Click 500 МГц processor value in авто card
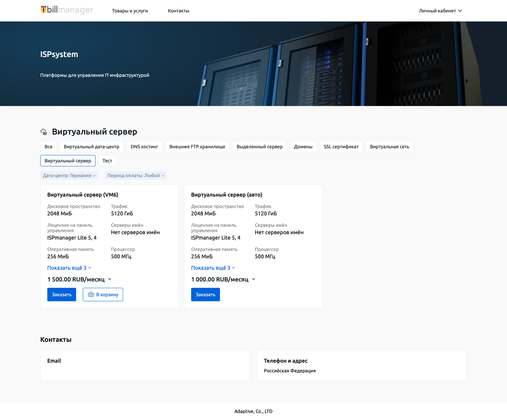Image resolution: width=507 pixels, height=420 pixels. coord(265,256)
